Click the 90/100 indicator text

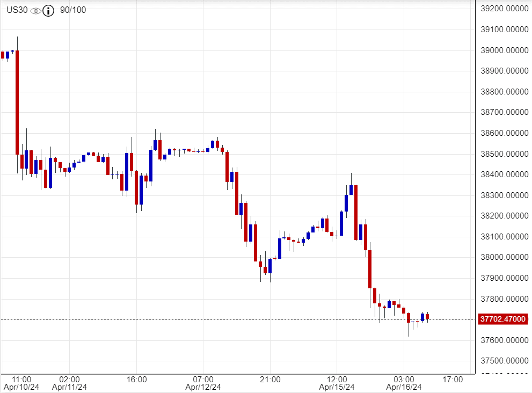[73, 10]
